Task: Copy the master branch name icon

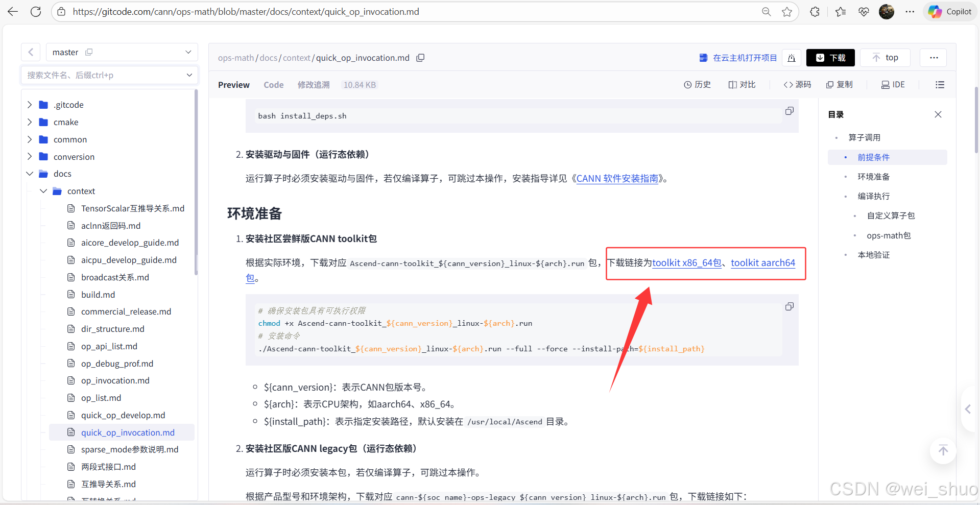Action: (x=89, y=52)
